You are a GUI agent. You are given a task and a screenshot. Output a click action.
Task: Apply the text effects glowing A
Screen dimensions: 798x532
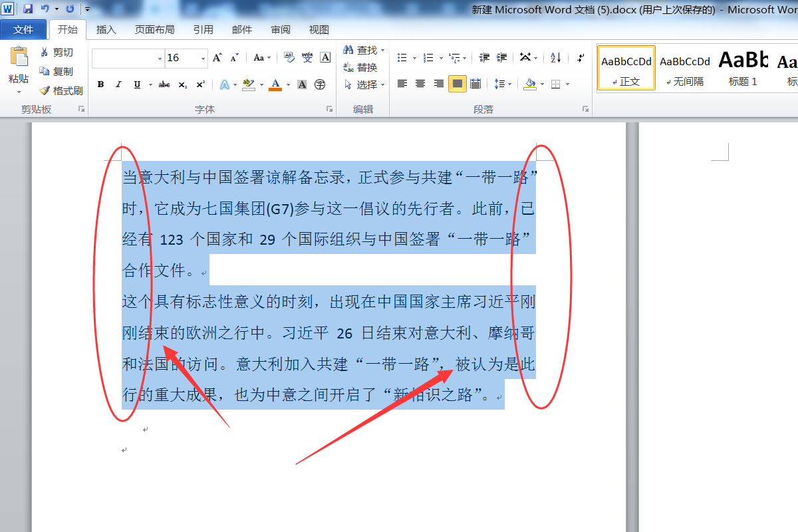(x=224, y=84)
